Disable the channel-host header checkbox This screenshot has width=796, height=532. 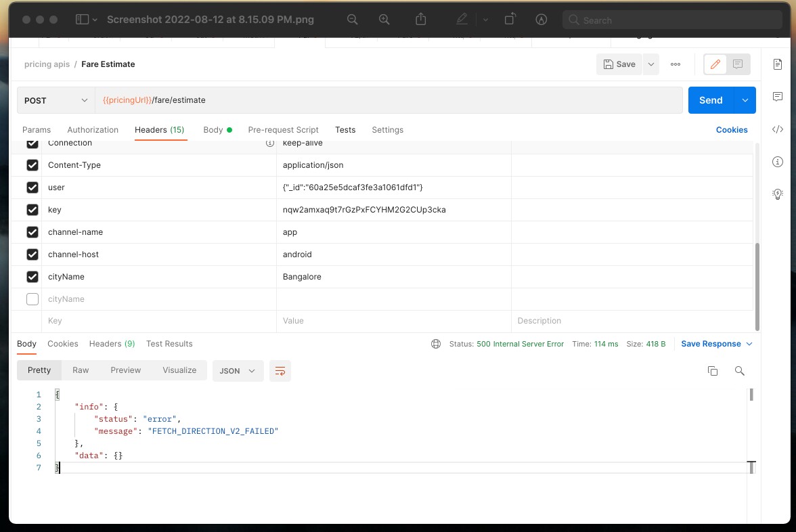tap(32, 254)
